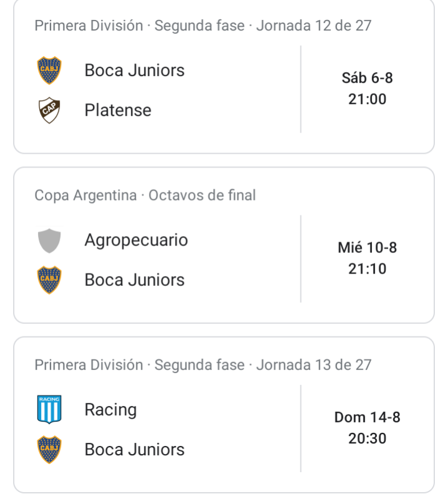Click Primera División Jornada 12 de 27 header

203,26
